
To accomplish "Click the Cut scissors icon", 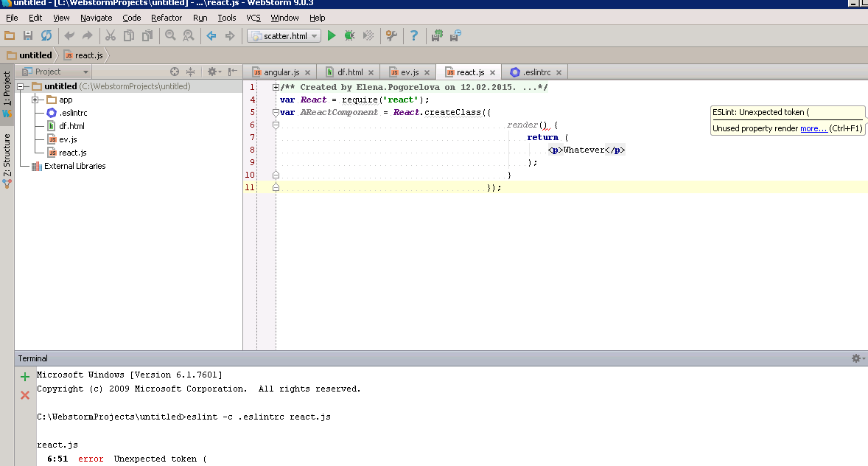I will pyautogui.click(x=111, y=36).
